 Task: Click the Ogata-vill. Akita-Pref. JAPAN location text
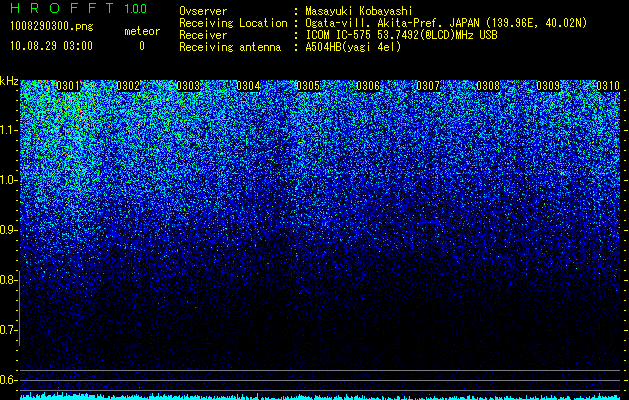(x=446, y=23)
